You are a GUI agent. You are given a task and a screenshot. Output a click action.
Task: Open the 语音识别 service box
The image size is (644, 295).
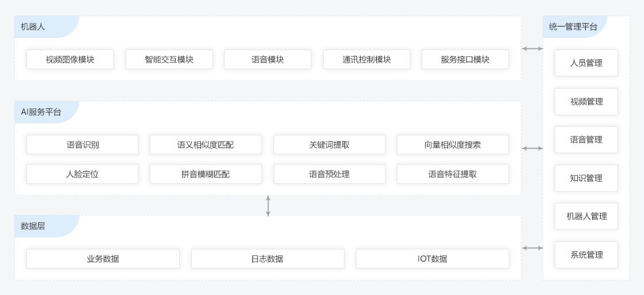coord(82,145)
